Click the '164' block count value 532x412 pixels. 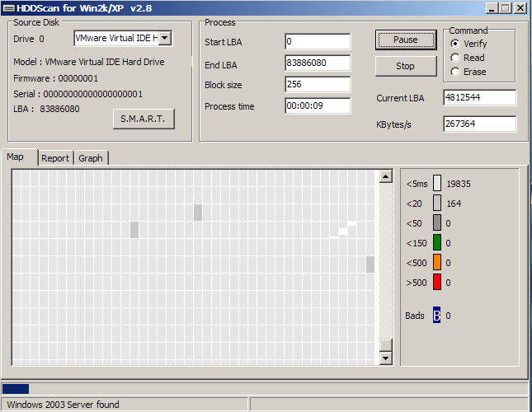[454, 204]
